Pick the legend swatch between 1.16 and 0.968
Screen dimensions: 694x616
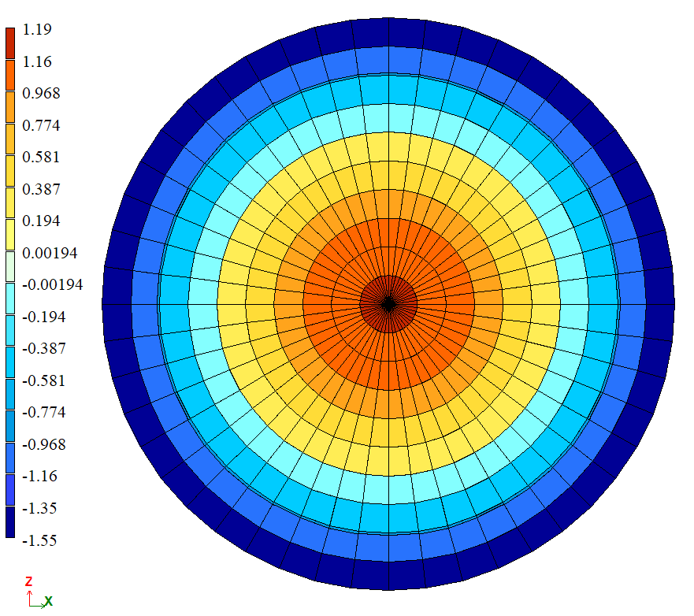(x=10, y=76)
